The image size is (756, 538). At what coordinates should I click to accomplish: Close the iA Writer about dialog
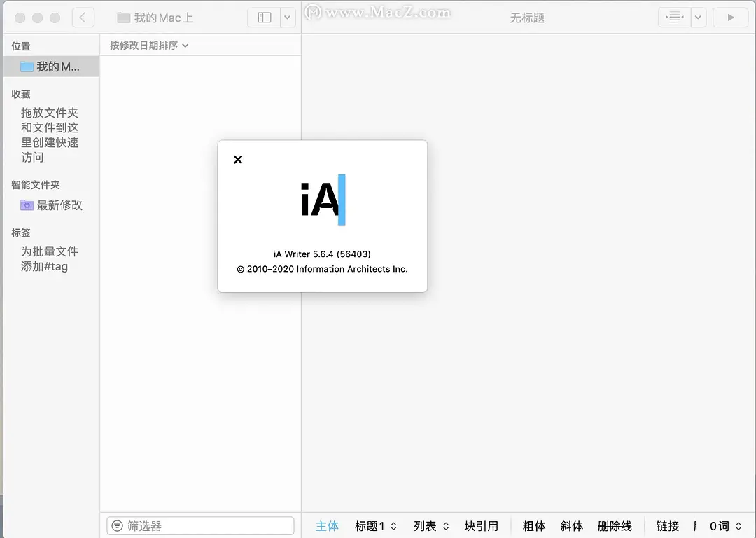(x=238, y=160)
